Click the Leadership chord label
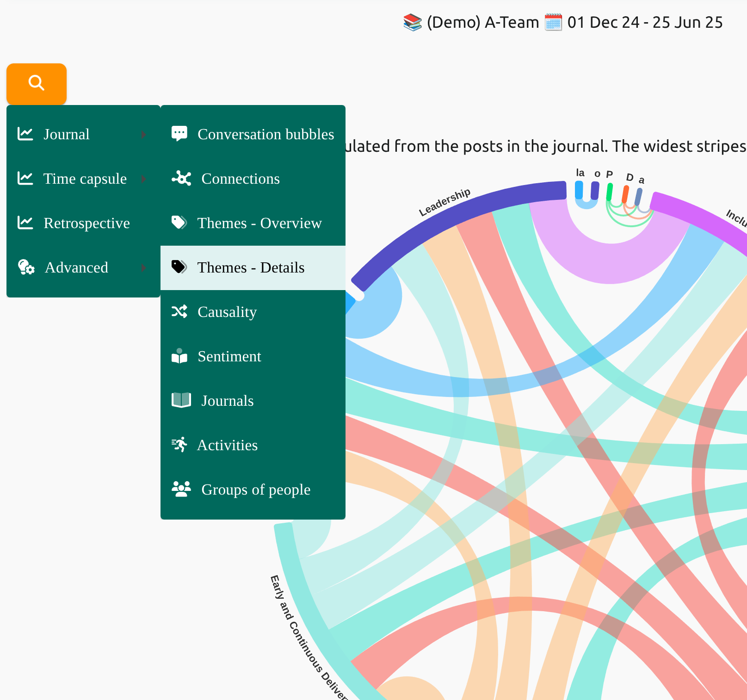 point(444,202)
